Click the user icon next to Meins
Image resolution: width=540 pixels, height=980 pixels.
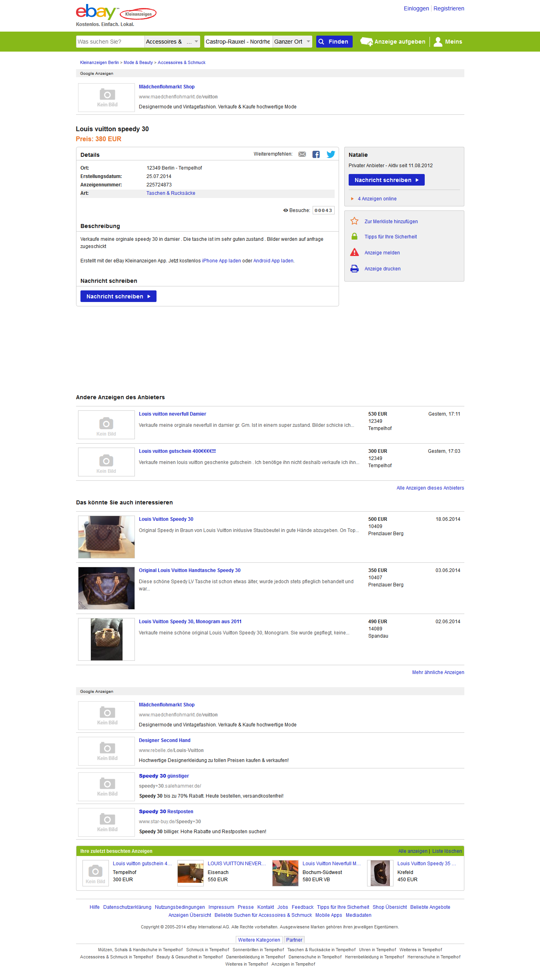pyautogui.click(x=438, y=42)
